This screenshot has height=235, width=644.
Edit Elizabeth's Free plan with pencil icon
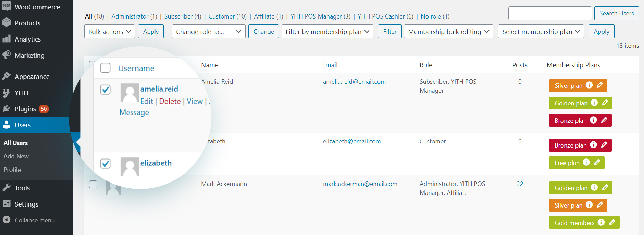[597, 162]
